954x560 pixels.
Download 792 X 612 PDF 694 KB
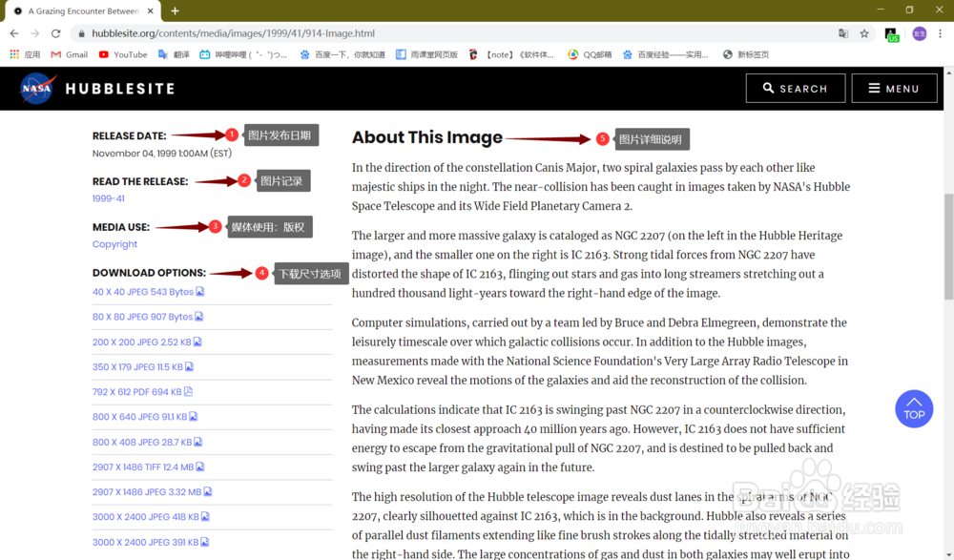click(142, 392)
